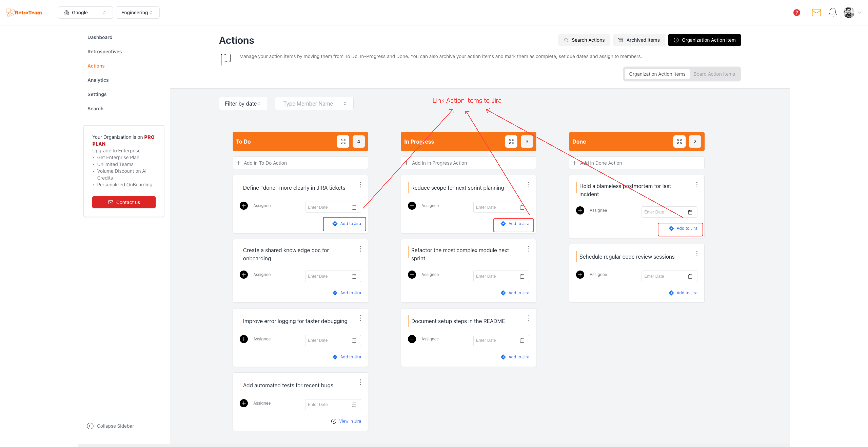Open date picker on Refactor complex module card
The width and height of the screenshot is (868, 447).
[x=522, y=276]
